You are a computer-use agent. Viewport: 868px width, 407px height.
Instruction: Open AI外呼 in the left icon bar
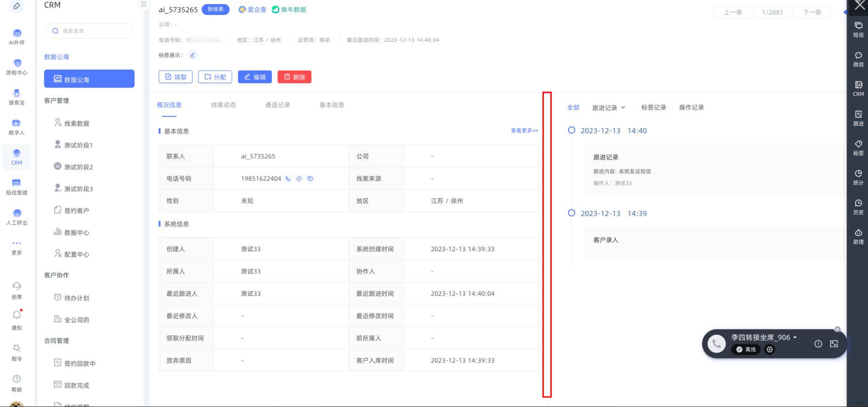pos(17,37)
